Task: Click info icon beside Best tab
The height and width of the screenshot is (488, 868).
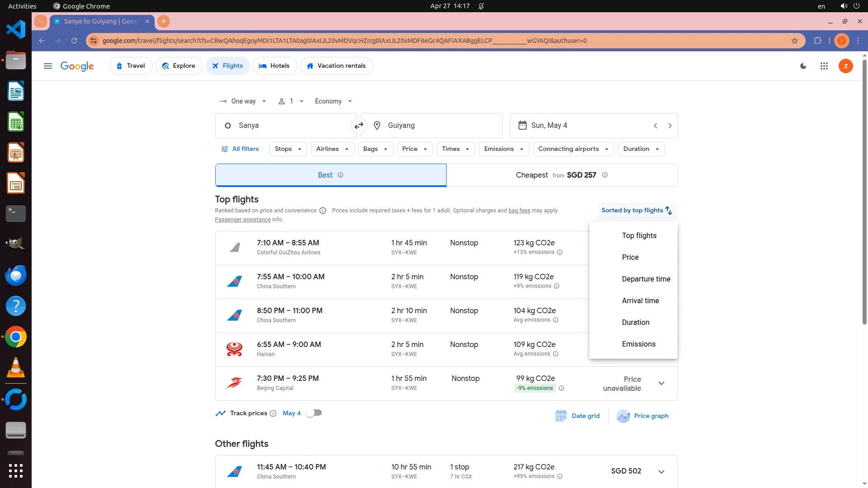Action: pyautogui.click(x=340, y=175)
